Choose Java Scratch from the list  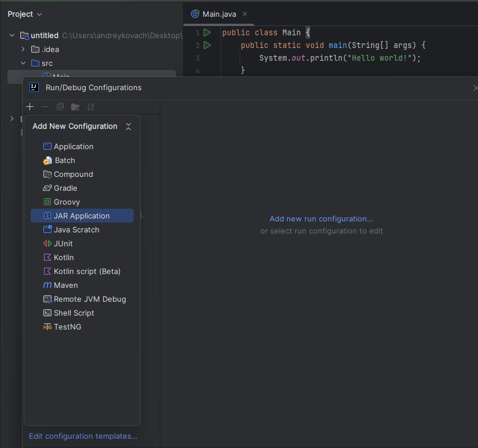82,229
